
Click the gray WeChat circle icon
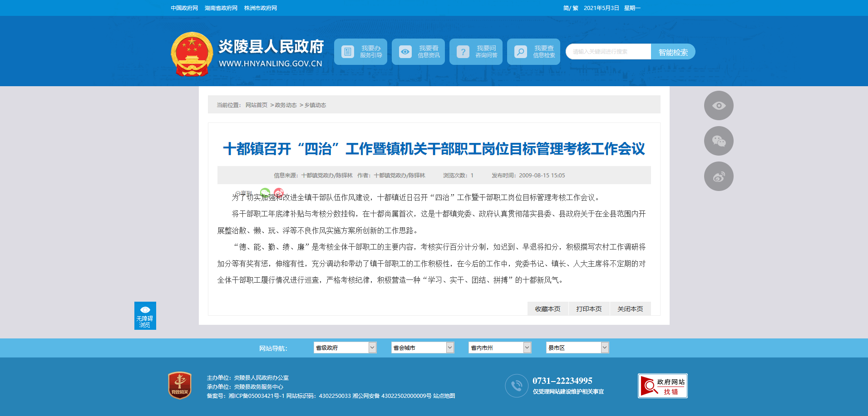point(718,141)
